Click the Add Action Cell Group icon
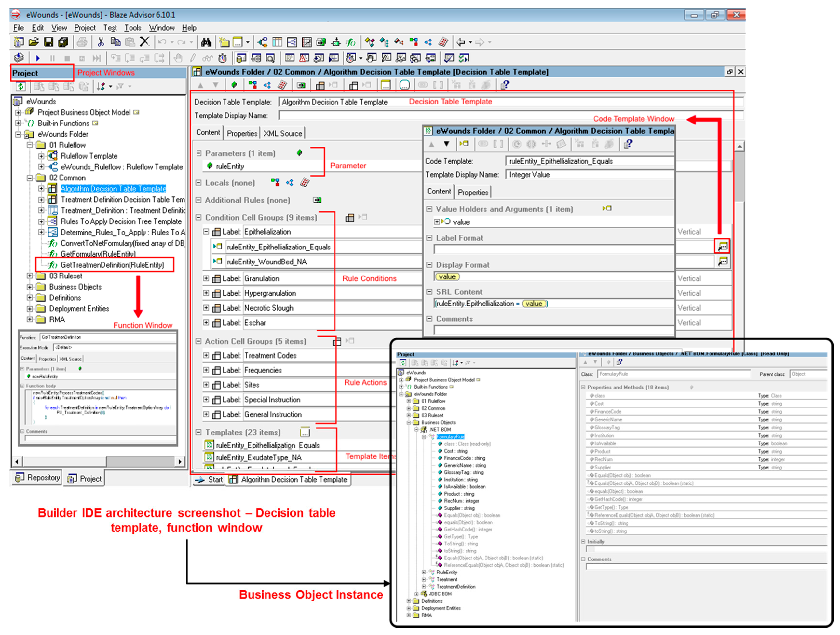This screenshot has height=635, width=840. (338, 339)
